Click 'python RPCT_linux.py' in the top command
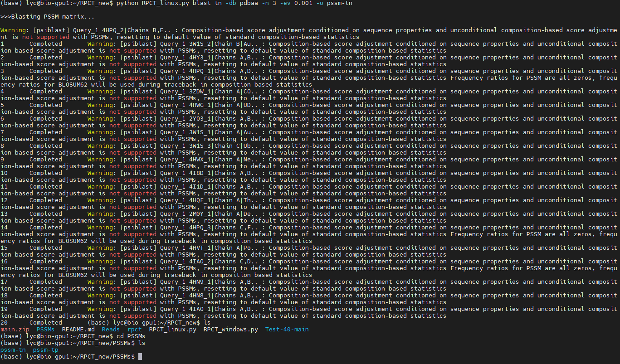This screenshot has height=364, width=620. tap(152, 3)
